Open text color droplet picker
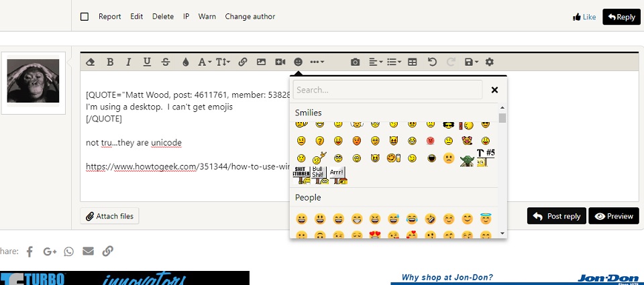This screenshot has height=285, width=644. pyautogui.click(x=185, y=62)
